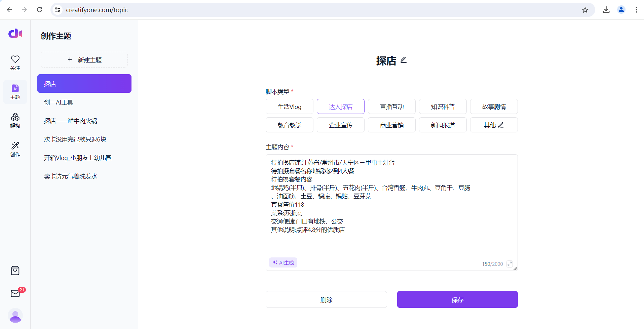Open site information in the address bar

(x=57, y=10)
